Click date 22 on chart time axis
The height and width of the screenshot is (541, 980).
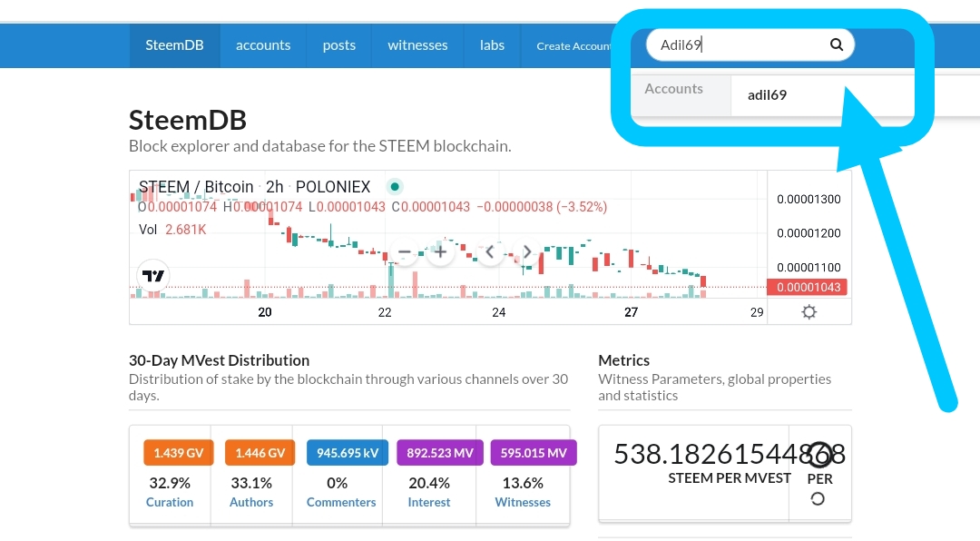[x=385, y=312]
